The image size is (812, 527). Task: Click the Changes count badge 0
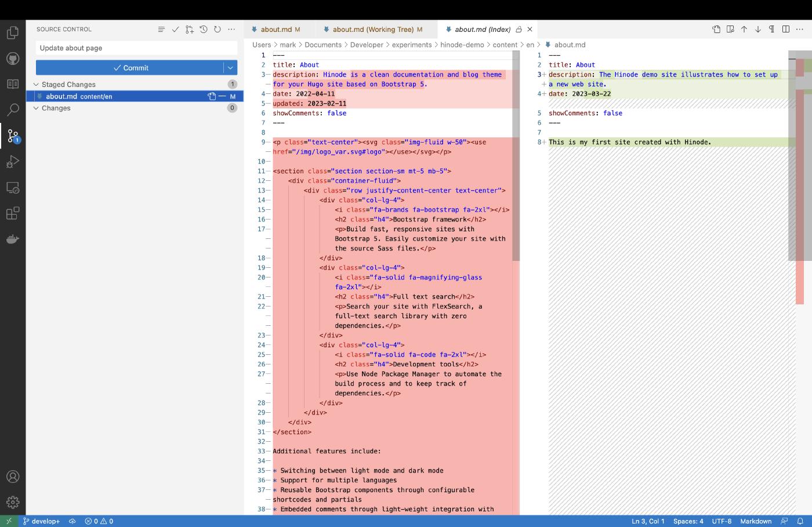(232, 108)
